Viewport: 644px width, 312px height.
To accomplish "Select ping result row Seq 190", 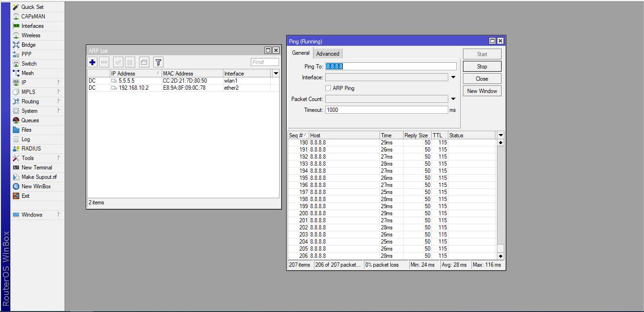I will point(392,143).
